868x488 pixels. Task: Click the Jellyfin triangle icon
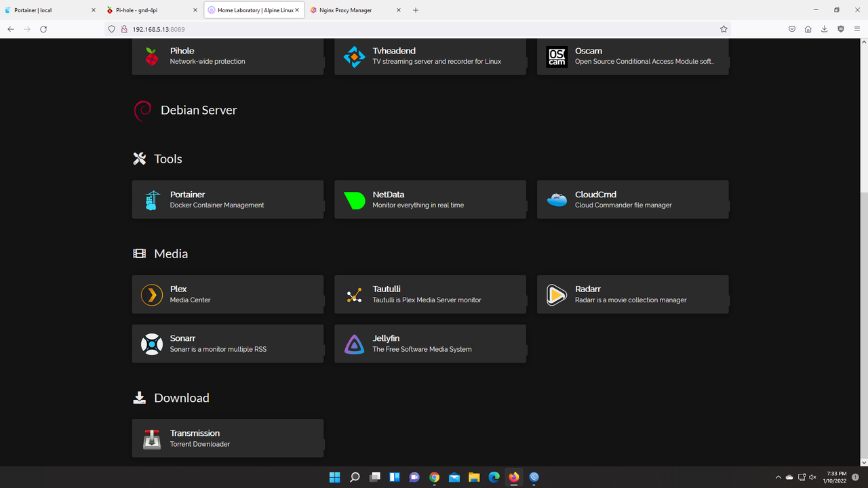coord(354,344)
